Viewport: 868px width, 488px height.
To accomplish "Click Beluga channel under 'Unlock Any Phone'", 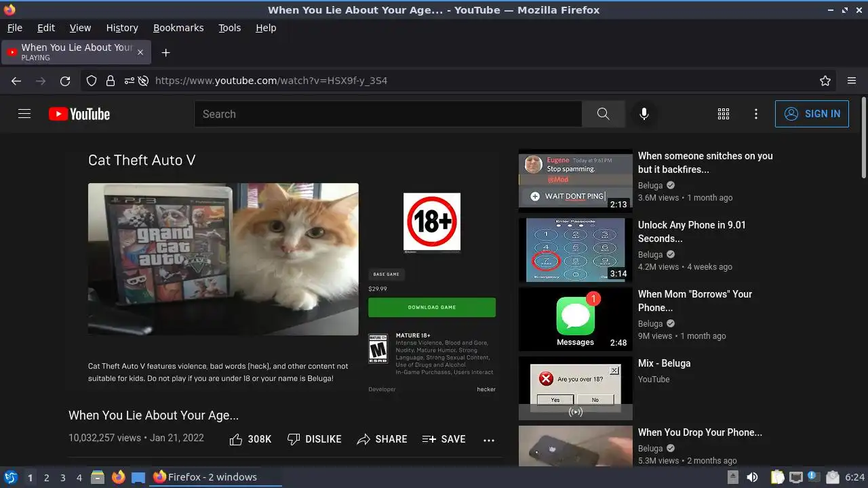I will point(650,255).
